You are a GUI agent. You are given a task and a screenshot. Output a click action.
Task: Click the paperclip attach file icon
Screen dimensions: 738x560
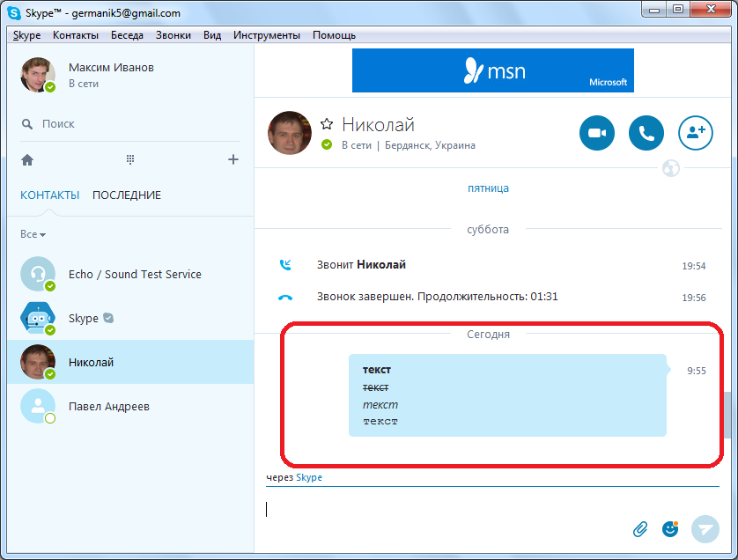pos(640,528)
